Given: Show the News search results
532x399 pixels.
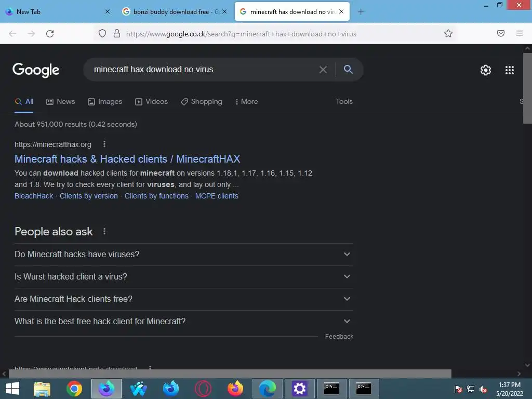Looking at the screenshot, I should [61, 101].
